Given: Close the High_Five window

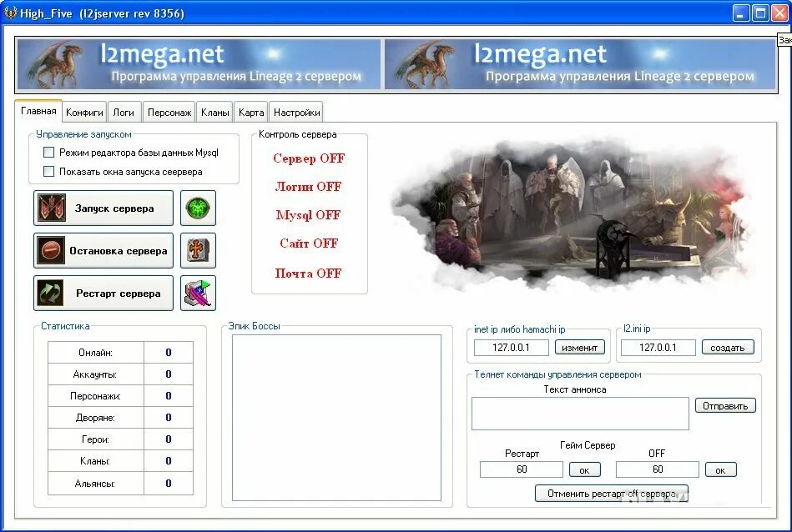Looking at the screenshot, I should click(779, 13).
